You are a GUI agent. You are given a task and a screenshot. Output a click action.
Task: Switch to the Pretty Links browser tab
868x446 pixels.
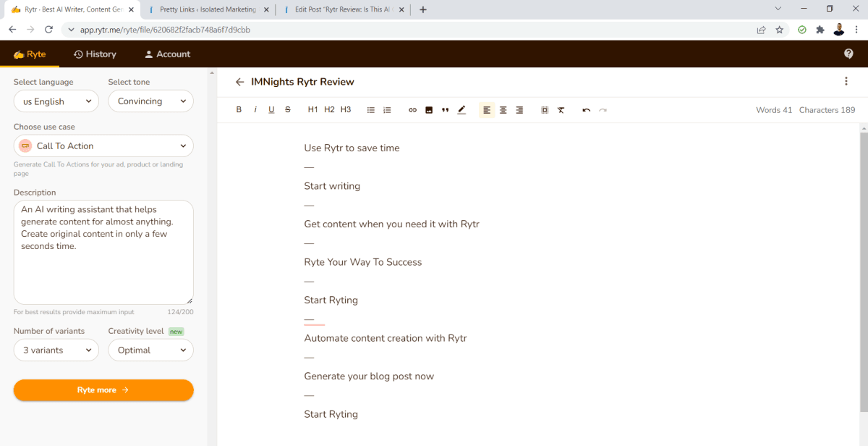pos(208,9)
